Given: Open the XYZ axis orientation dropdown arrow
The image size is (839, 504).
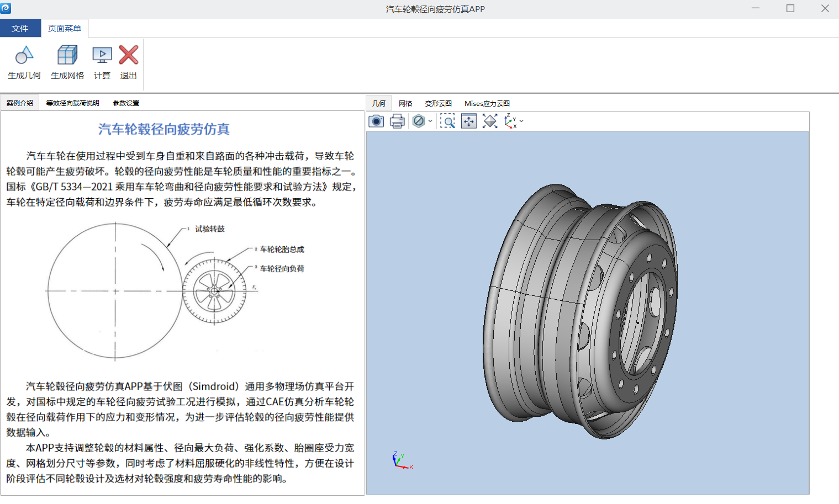Looking at the screenshot, I should (x=521, y=121).
